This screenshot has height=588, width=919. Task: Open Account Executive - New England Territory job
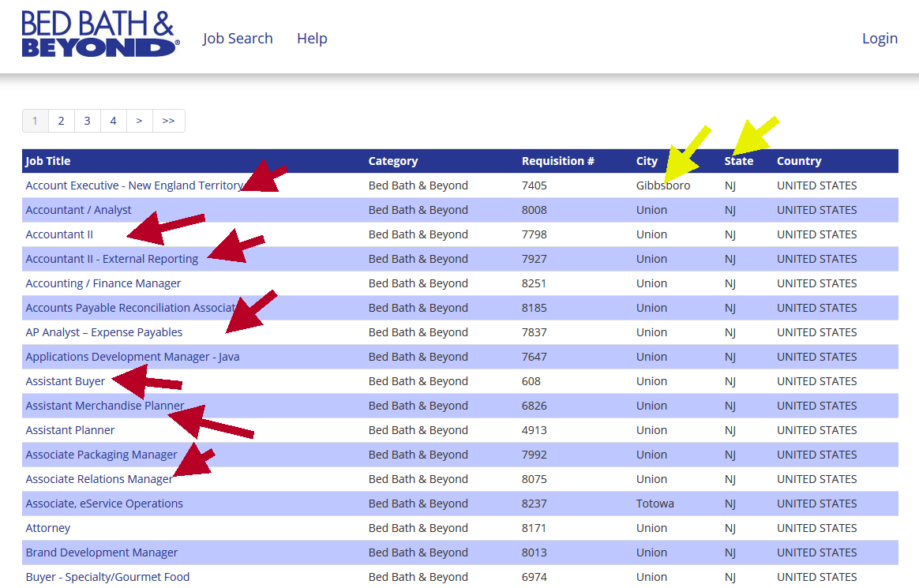click(x=134, y=185)
